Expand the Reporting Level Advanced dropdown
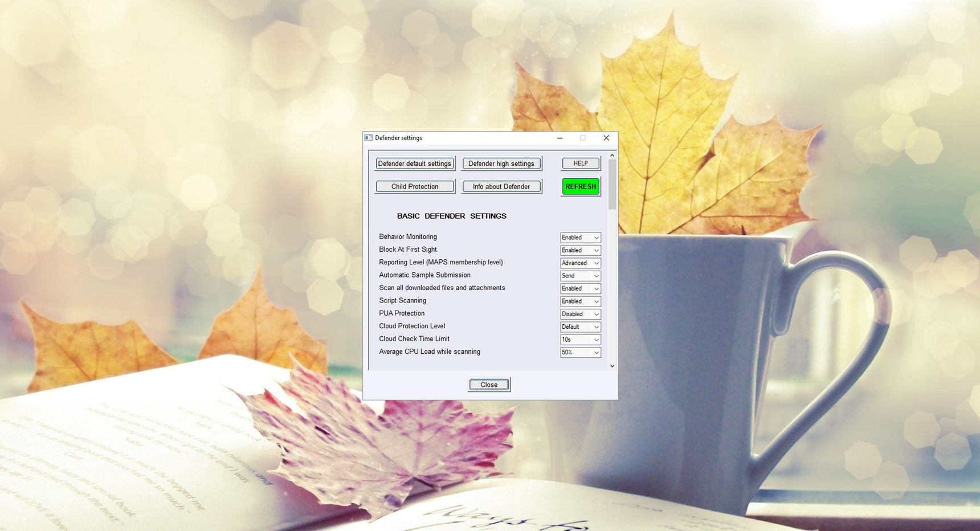 pos(580,263)
